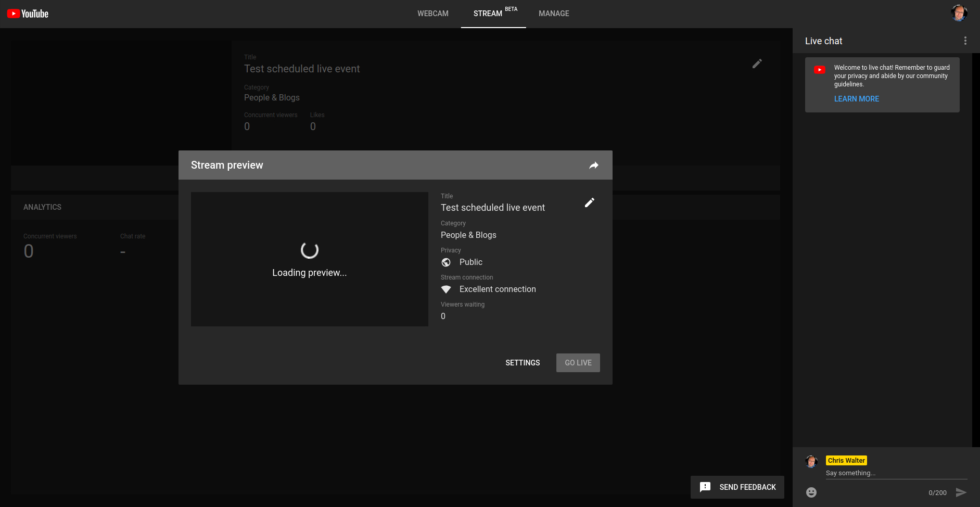The height and width of the screenshot is (507, 980).
Task: Open Live chat three-dot options menu
Action: (x=965, y=41)
